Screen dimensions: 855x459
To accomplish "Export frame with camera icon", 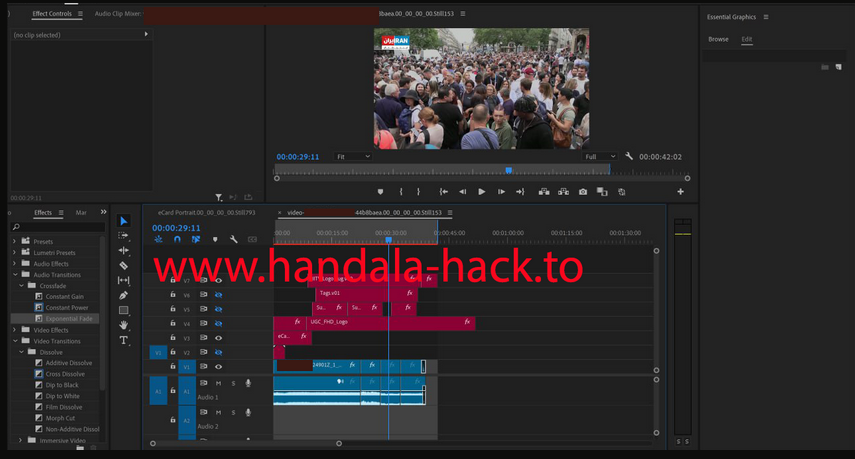I will tap(583, 192).
